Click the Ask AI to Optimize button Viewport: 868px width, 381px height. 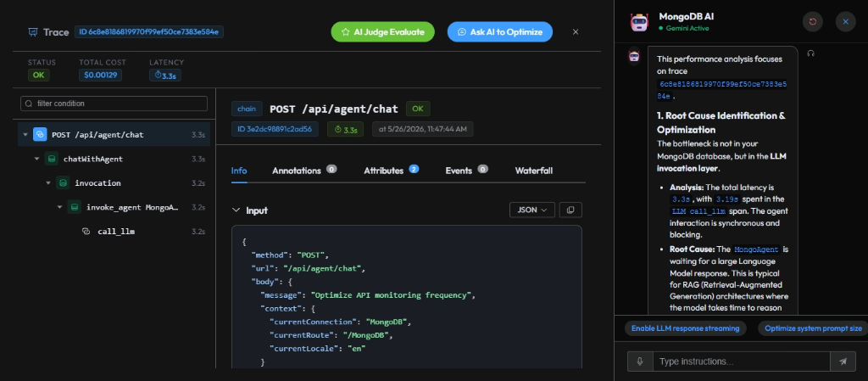pos(500,32)
